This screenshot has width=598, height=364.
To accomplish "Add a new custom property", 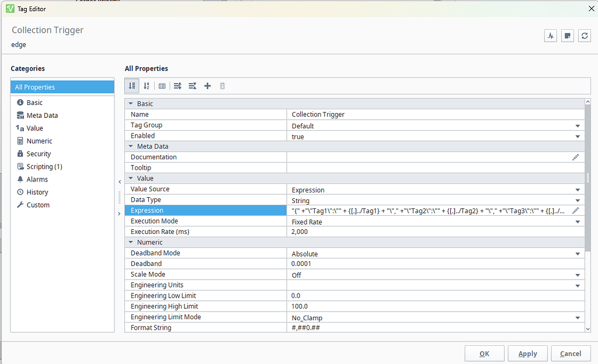I will [207, 86].
